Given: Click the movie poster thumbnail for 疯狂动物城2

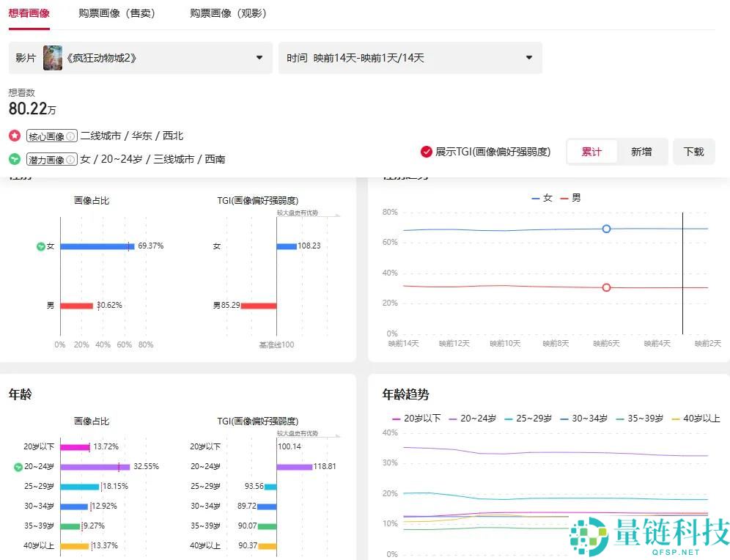Looking at the screenshot, I should (52, 57).
